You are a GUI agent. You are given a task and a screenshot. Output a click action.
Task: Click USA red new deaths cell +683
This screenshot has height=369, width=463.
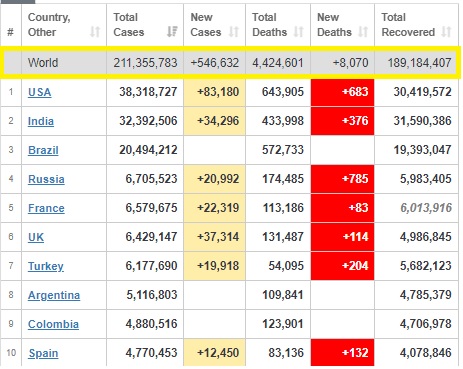pyautogui.click(x=342, y=92)
